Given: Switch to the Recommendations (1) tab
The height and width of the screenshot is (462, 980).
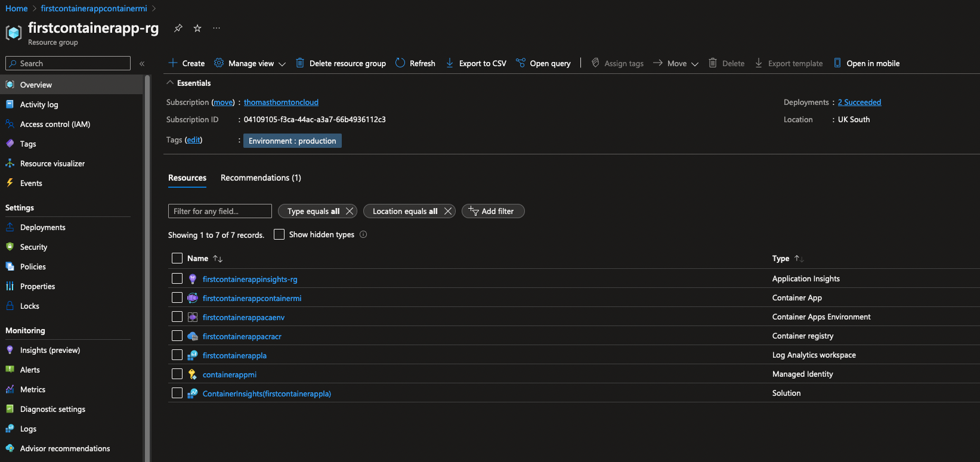Looking at the screenshot, I should tap(261, 178).
